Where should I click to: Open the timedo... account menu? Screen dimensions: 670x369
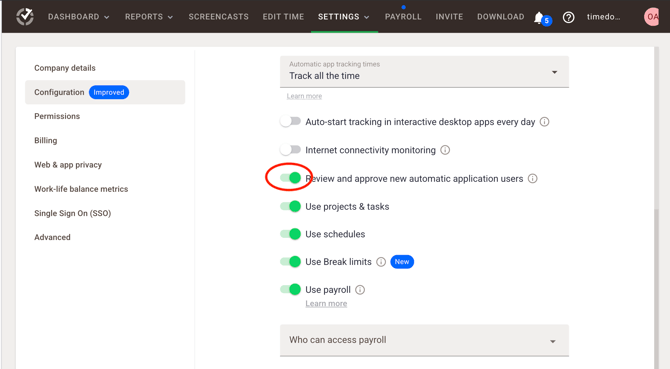(x=603, y=17)
